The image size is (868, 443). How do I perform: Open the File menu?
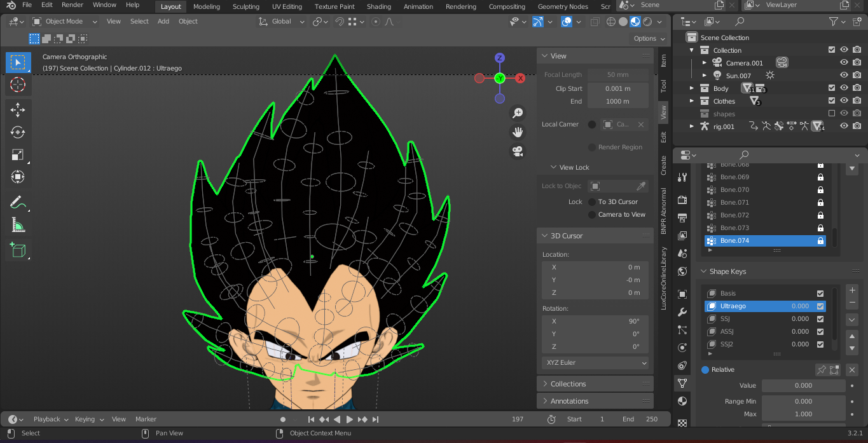coord(27,5)
